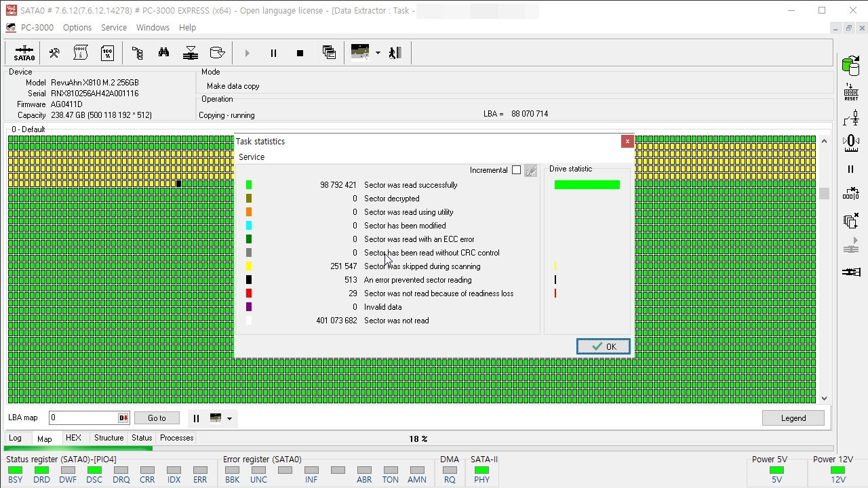Click the binoculars search icon
The width and height of the screenshot is (868, 488).
pyautogui.click(x=163, y=53)
